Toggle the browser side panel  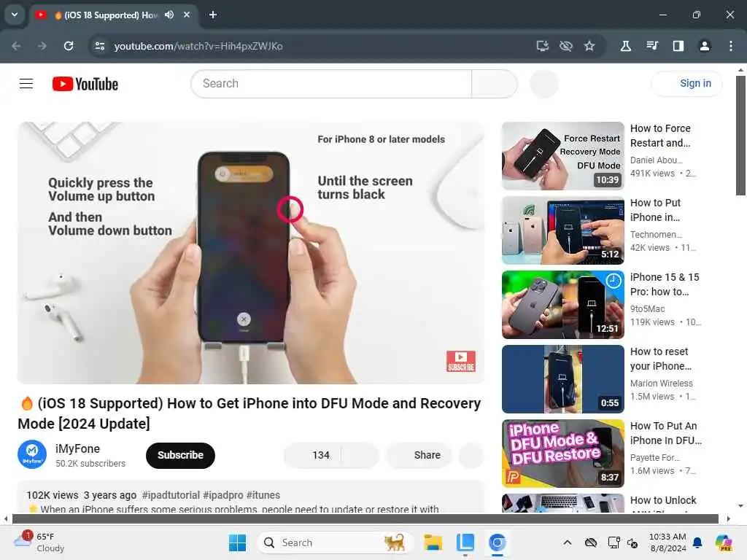678,46
